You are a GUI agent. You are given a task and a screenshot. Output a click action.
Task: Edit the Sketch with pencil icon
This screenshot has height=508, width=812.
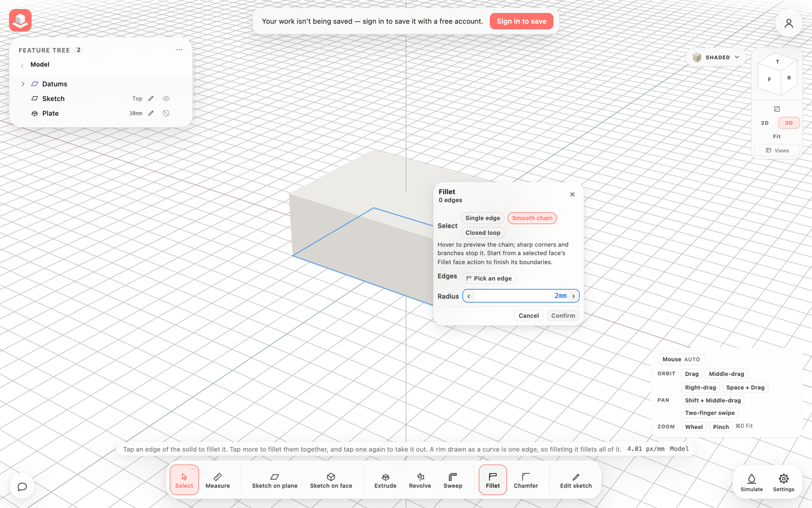(x=151, y=99)
